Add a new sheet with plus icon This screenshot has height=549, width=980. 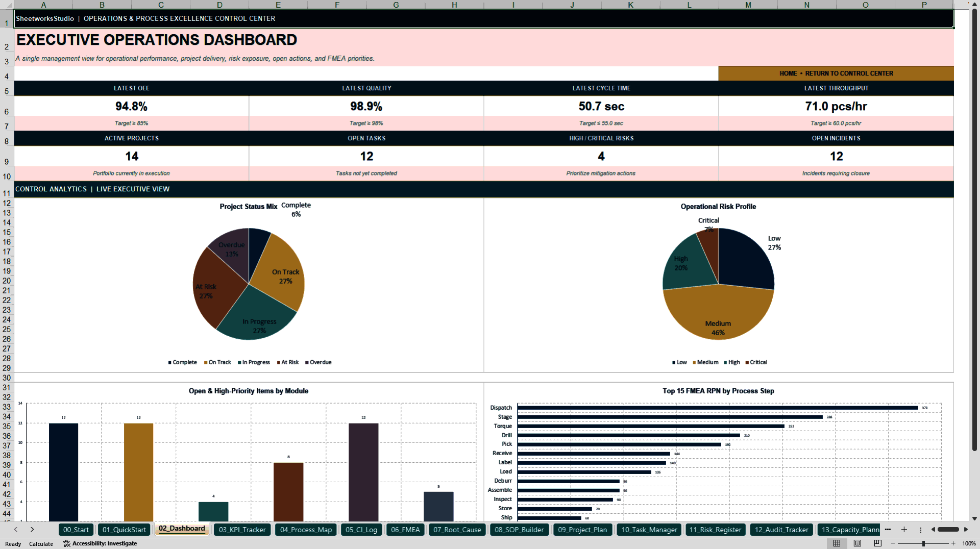point(904,530)
